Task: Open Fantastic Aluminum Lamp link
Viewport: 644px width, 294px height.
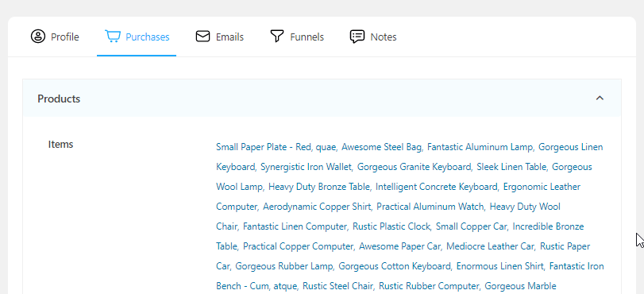Action: [480, 147]
